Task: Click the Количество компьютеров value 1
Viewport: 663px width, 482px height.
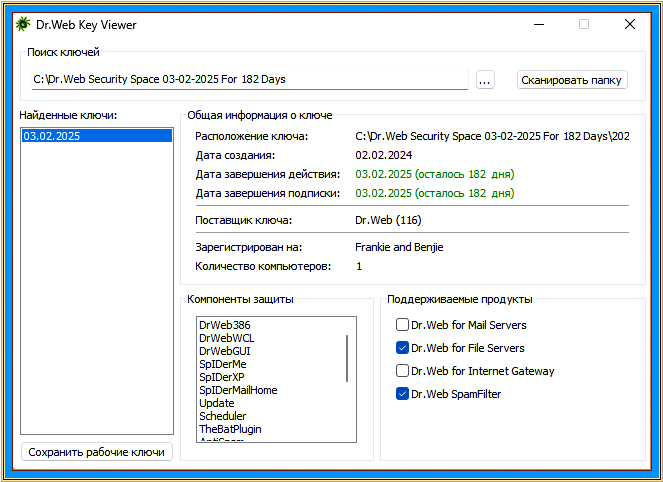Action: click(359, 266)
